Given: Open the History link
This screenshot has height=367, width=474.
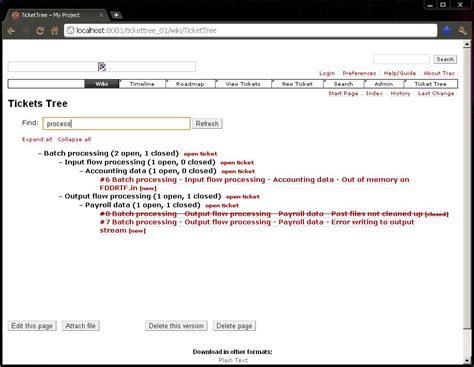Looking at the screenshot, I should (400, 93).
